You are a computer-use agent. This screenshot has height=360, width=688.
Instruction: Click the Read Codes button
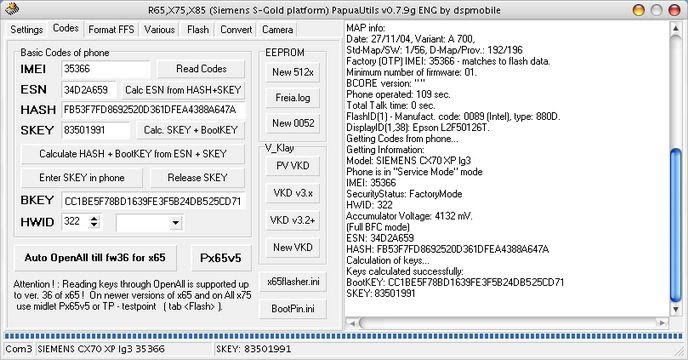(201, 69)
